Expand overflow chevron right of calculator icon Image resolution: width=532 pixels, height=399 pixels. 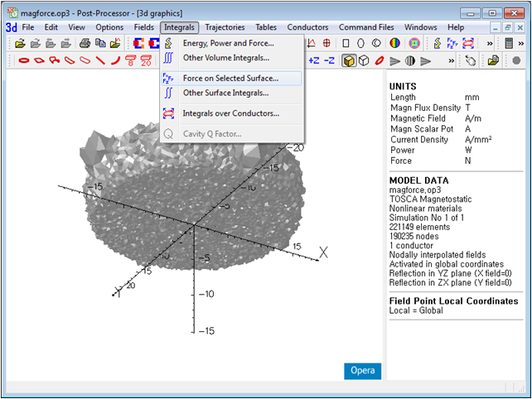(523, 43)
